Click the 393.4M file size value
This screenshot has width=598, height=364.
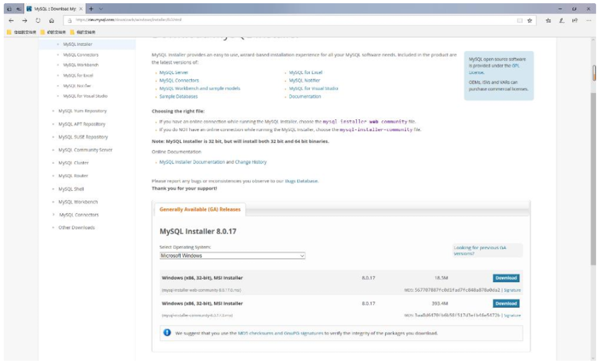pyautogui.click(x=440, y=304)
